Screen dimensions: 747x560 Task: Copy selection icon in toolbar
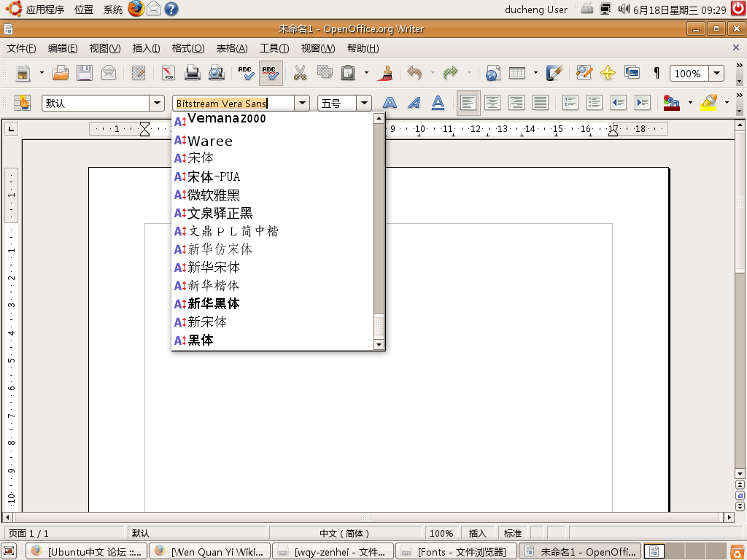[x=325, y=74]
